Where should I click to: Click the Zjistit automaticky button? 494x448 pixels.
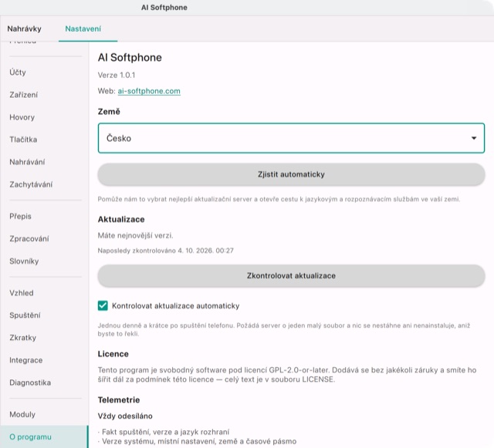point(291,174)
